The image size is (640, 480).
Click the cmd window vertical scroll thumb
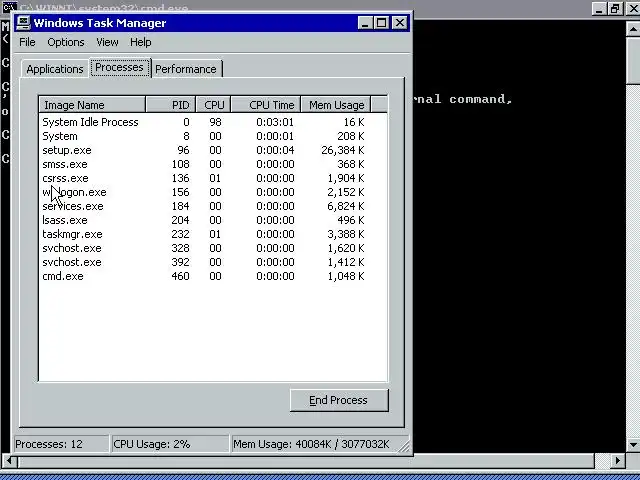click(x=633, y=60)
